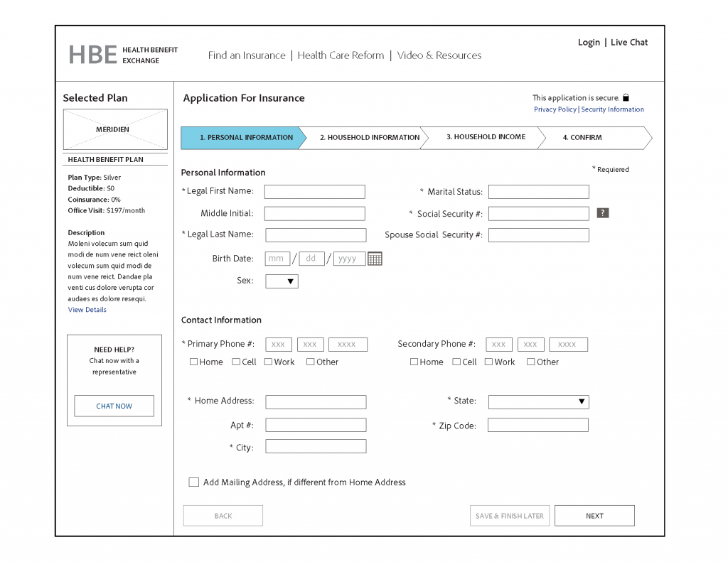Click the Meridien plan image placeholder

pyautogui.click(x=115, y=129)
